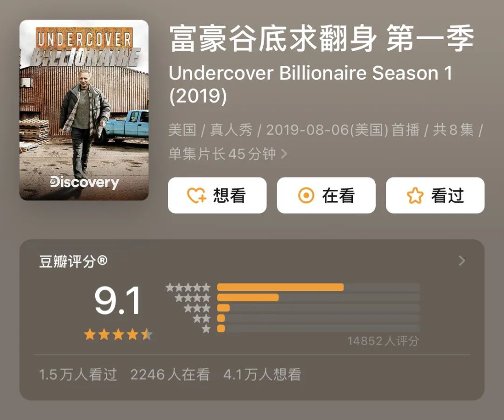Viewport: 504px width, 420px height.
Task: Tap the heart-plus icon on 想看
Action: coord(197,195)
